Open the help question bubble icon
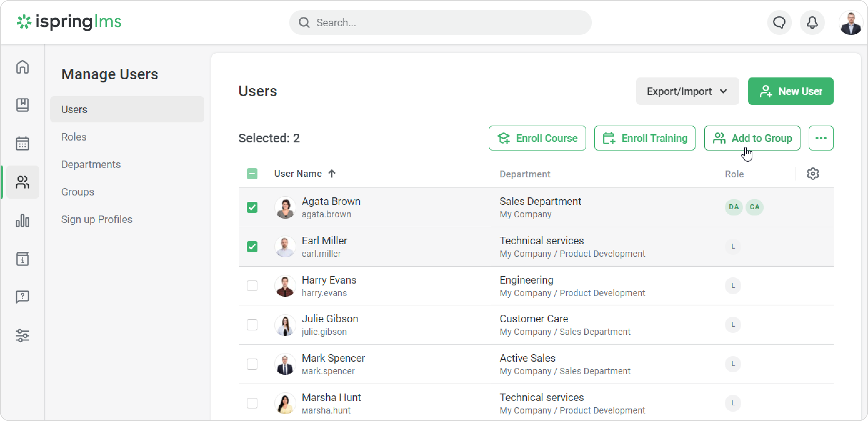Screen dimensions: 868x421 tap(22, 297)
